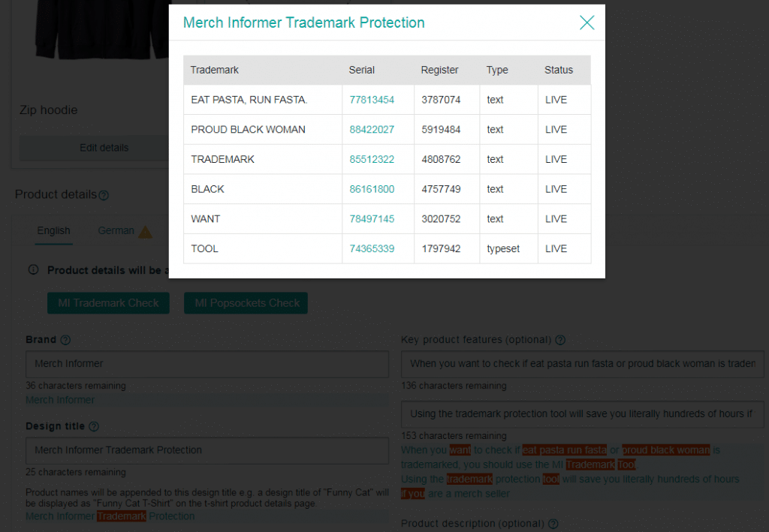The width and height of the screenshot is (769, 532).
Task: Click the zip hoodie product thumbnail
Action: (x=103, y=29)
